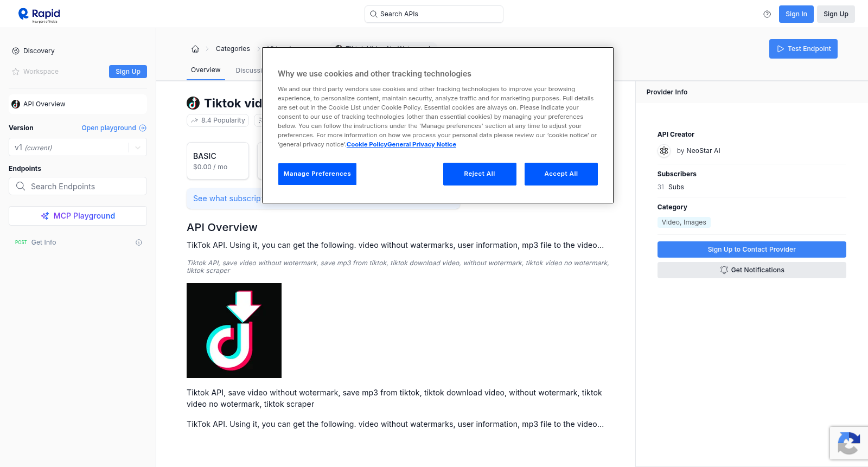Image resolution: width=868 pixels, height=467 pixels.
Task: Open the General Privacy Notice link
Action: tap(422, 144)
